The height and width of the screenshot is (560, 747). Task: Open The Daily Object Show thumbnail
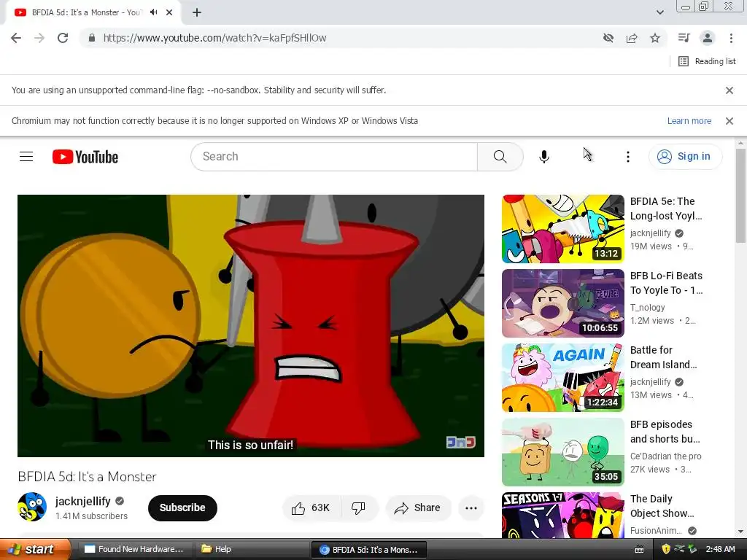[x=562, y=516]
